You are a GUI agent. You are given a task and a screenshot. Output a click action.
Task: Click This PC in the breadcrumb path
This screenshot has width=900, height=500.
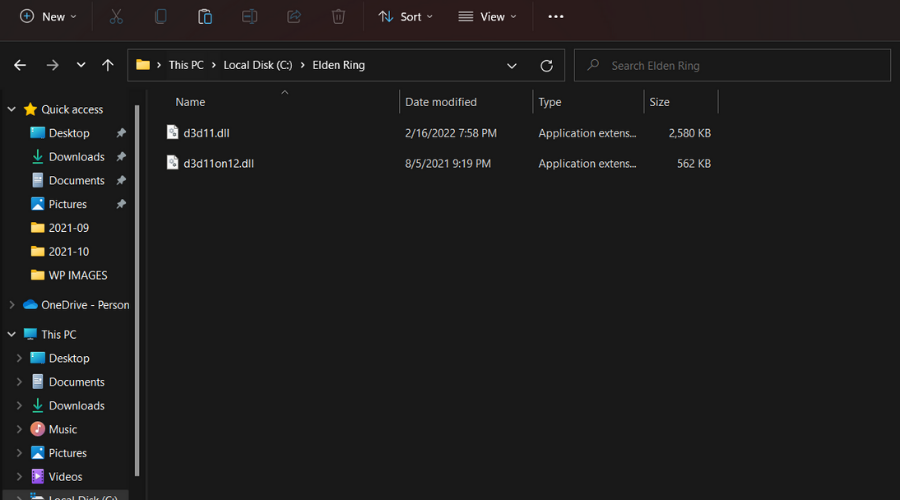[186, 65]
